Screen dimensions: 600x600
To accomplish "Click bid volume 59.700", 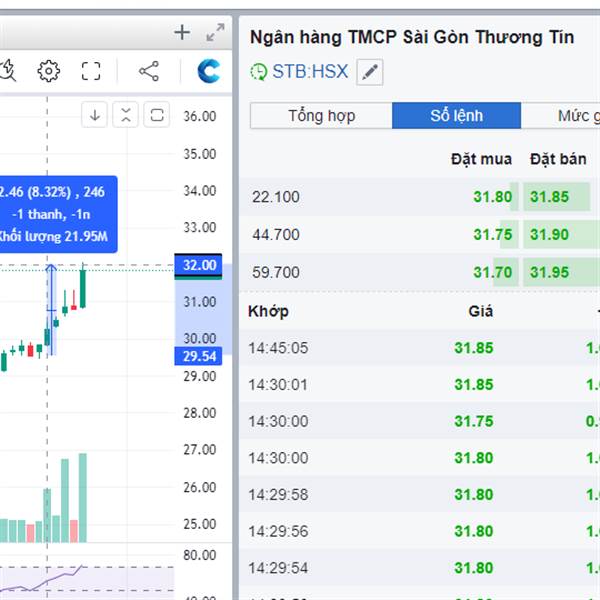I will (x=276, y=272).
